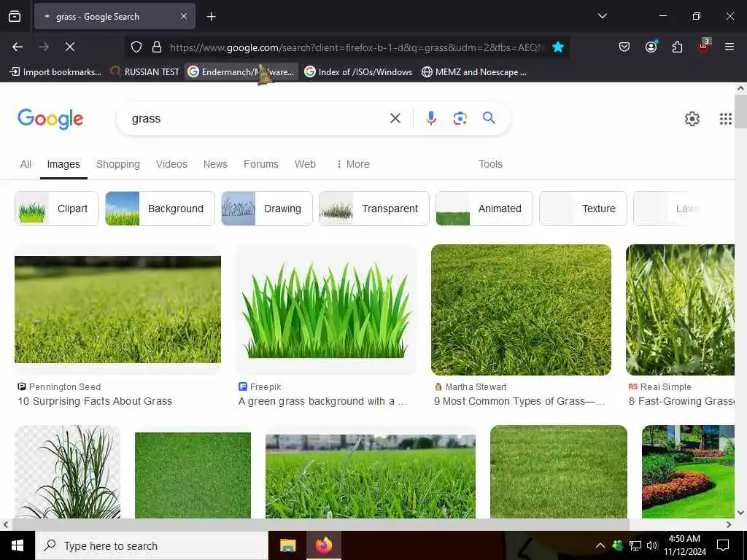Open Endermanch/Malware bookmark
Screen dimensions: 747x560
(x=241, y=72)
